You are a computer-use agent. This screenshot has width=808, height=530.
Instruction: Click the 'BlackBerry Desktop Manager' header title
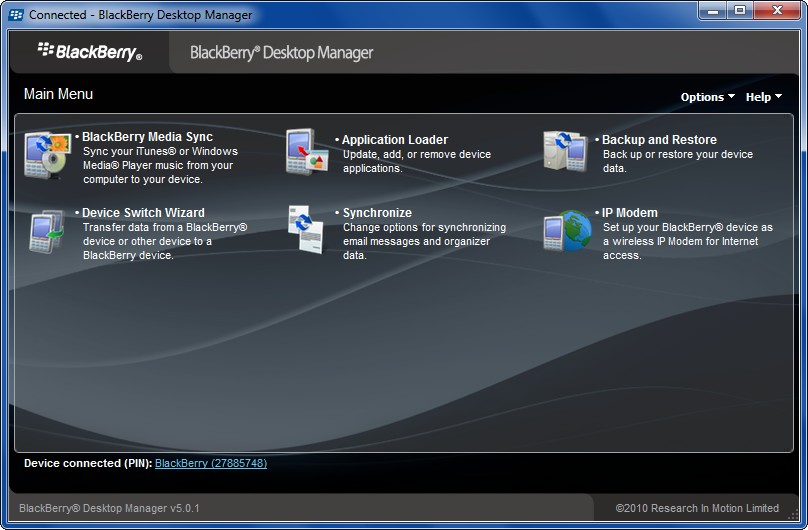[281, 53]
